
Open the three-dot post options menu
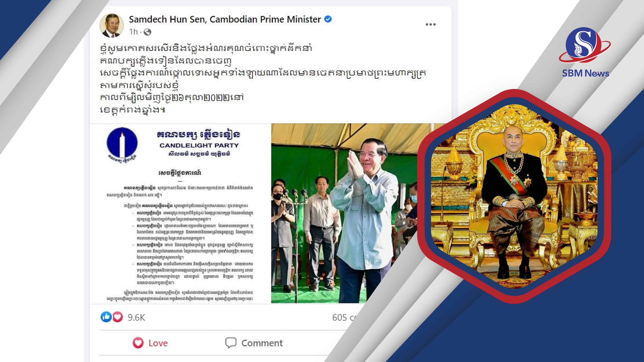click(430, 24)
